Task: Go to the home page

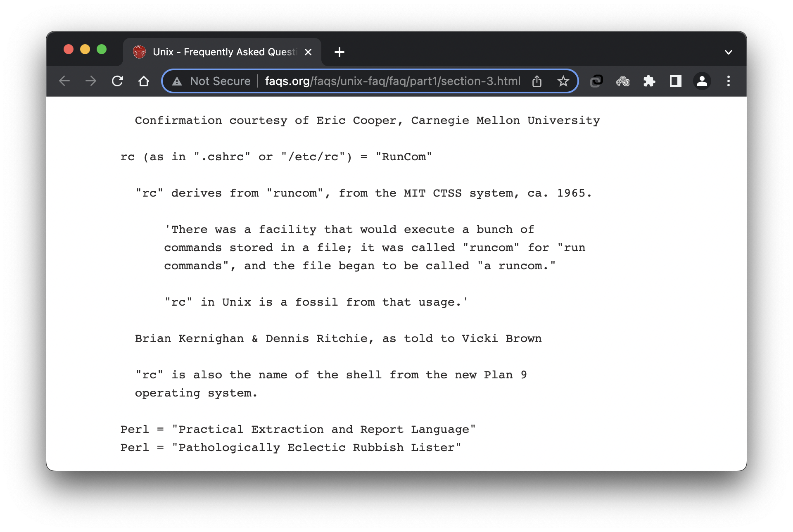Action: tap(144, 81)
